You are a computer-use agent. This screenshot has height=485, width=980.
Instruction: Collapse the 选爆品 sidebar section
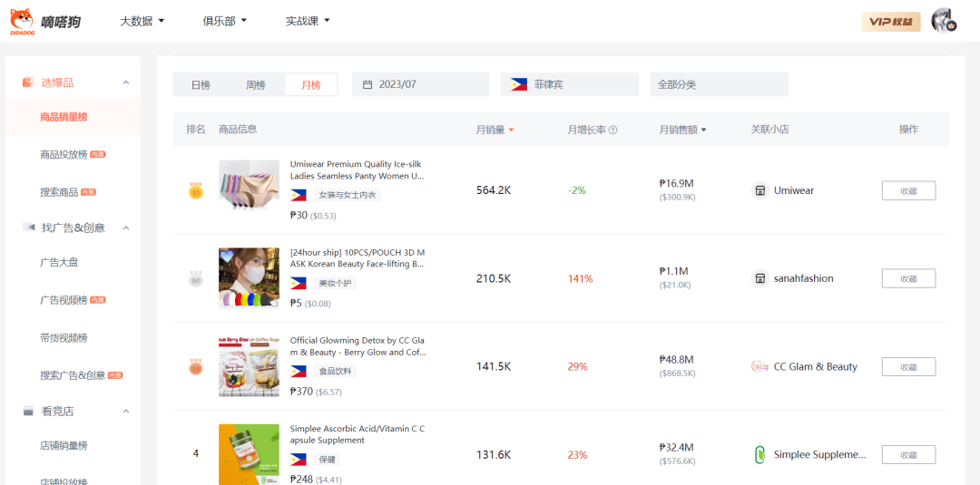126,82
